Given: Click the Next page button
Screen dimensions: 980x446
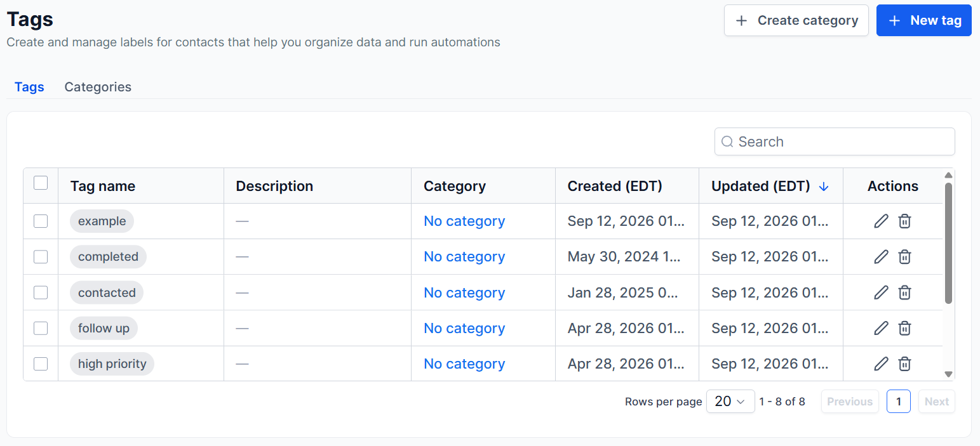Looking at the screenshot, I should point(937,402).
